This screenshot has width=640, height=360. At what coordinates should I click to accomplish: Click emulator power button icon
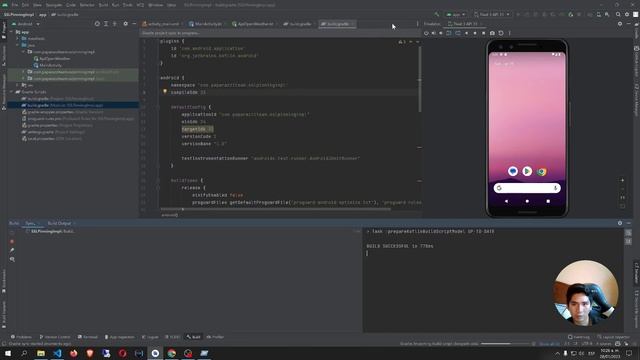tap(426, 33)
